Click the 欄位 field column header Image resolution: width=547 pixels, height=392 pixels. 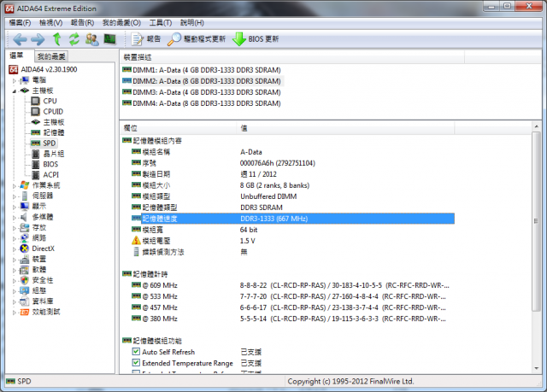[x=179, y=128]
